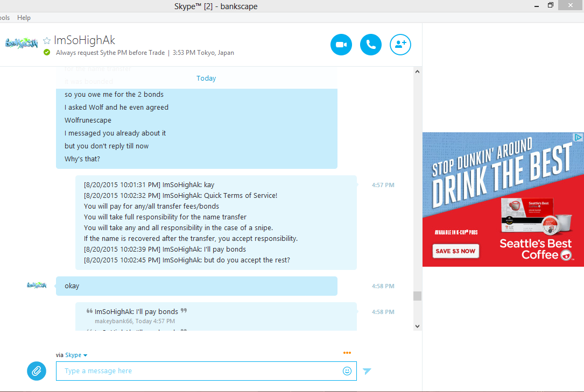Viewport: 584px width, 392px height.
Task: Click the send message arrow icon
Action: coord(367,371)
